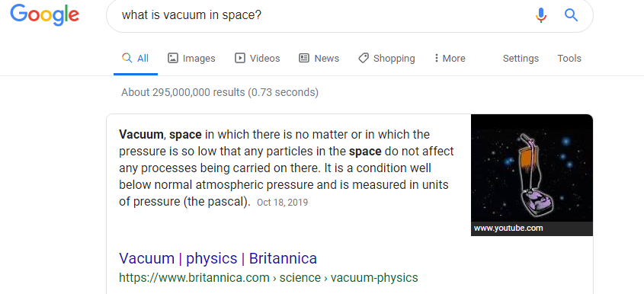Start voice search with microphone icon
Screen dimensions: 644x294
point(541,15)
